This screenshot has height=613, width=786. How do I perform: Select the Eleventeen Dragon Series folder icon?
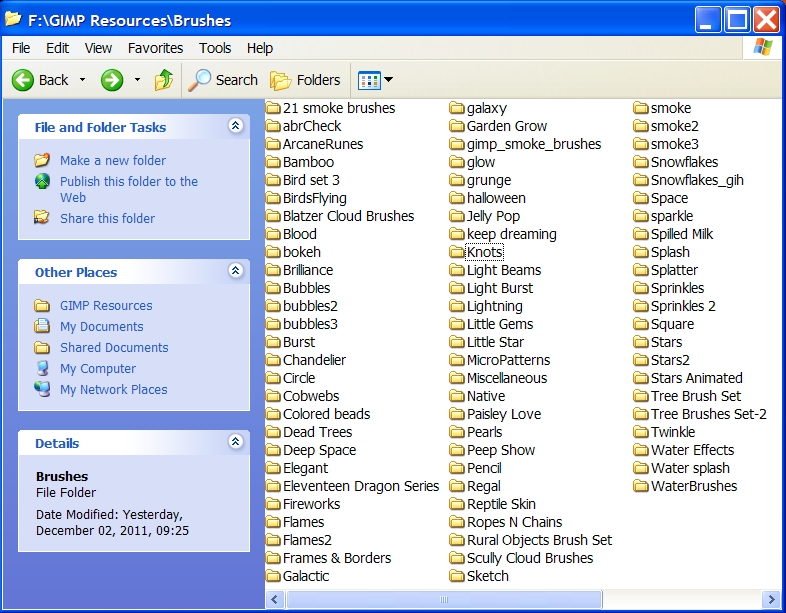[273, 486]
